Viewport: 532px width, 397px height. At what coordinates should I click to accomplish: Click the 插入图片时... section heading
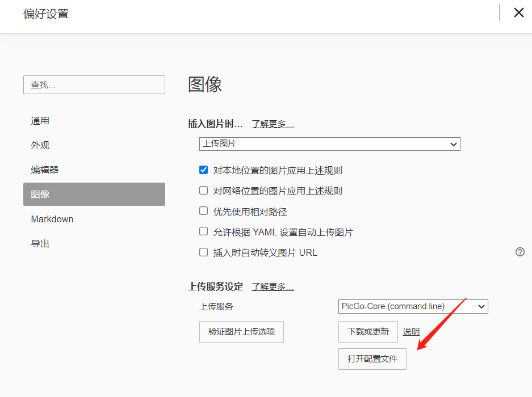(x=215, y=124)
